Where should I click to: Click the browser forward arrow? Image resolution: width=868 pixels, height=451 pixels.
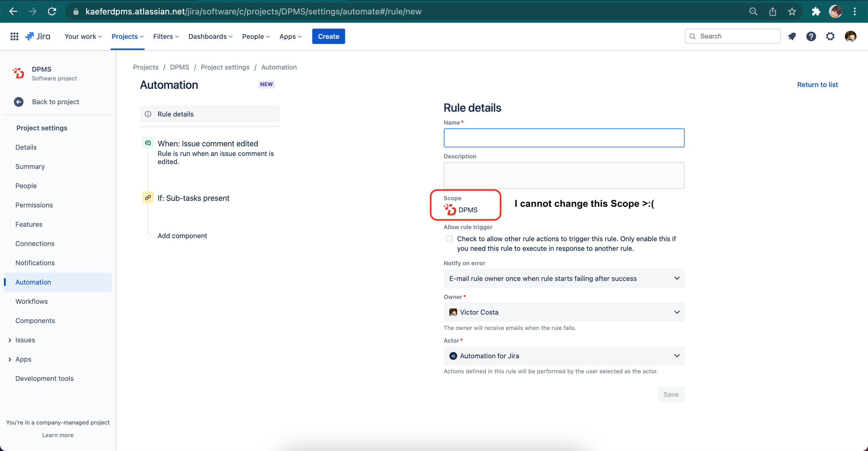tap(32, 11)
